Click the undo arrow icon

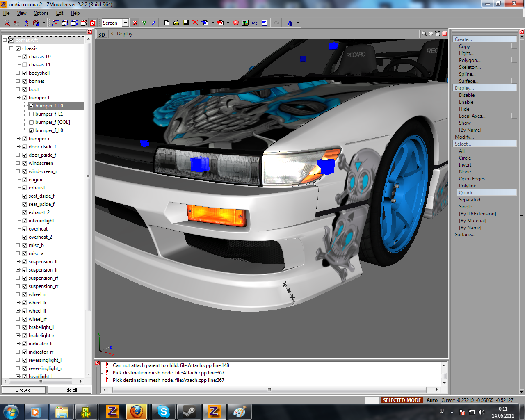click(255, 23)
